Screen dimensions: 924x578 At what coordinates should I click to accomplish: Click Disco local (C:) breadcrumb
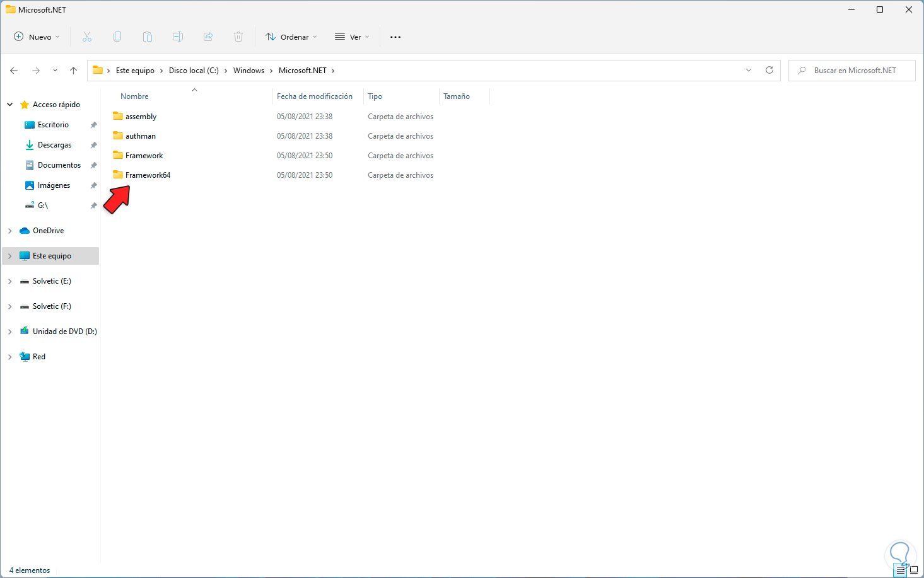(194, 71)
